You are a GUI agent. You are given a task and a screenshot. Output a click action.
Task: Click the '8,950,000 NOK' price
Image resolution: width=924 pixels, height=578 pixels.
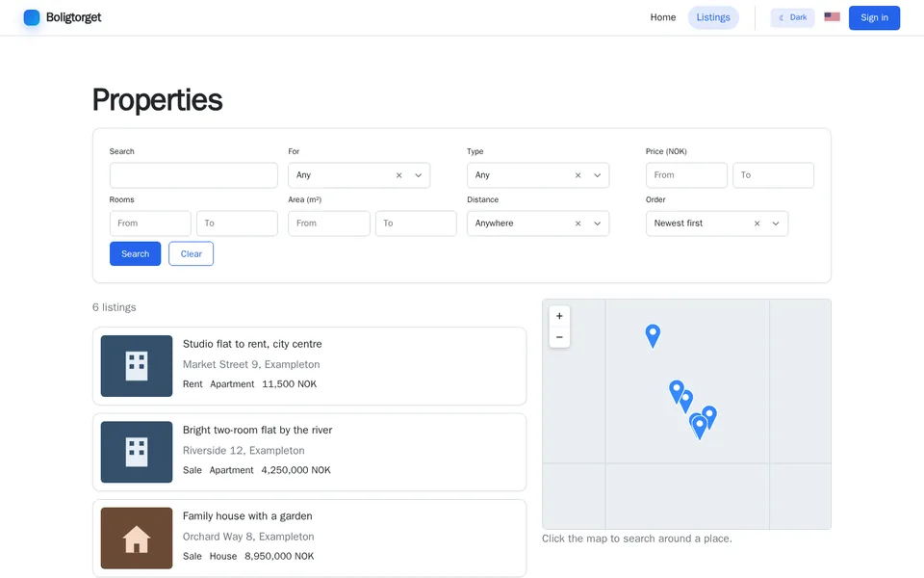279,556
